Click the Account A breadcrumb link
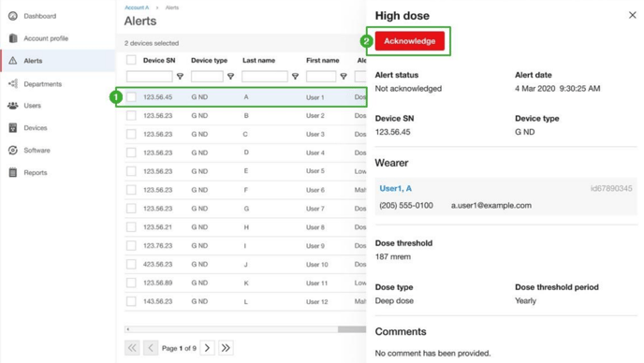This screenshot has height=363, width=644. click(x=137, y=7)
